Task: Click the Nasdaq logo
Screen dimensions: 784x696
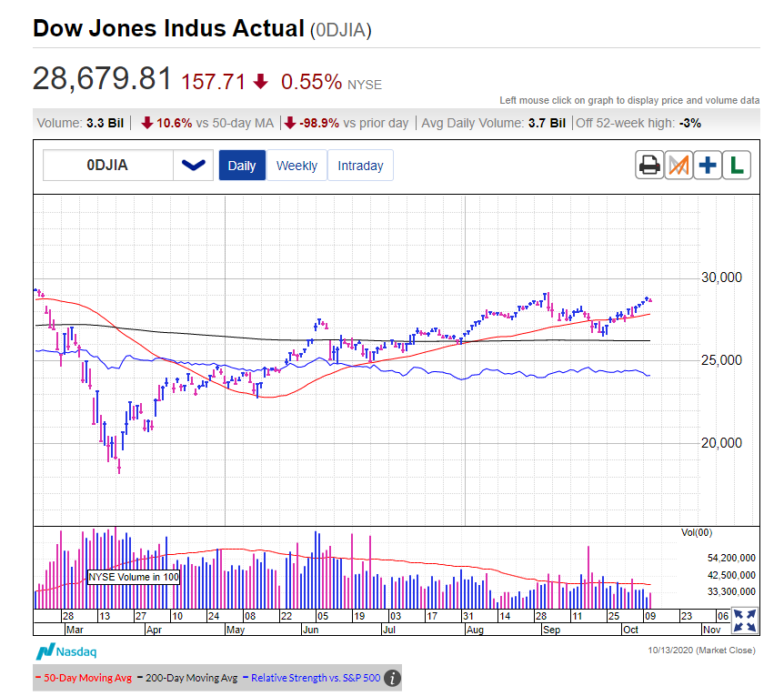Action: (x=66, y=651)
